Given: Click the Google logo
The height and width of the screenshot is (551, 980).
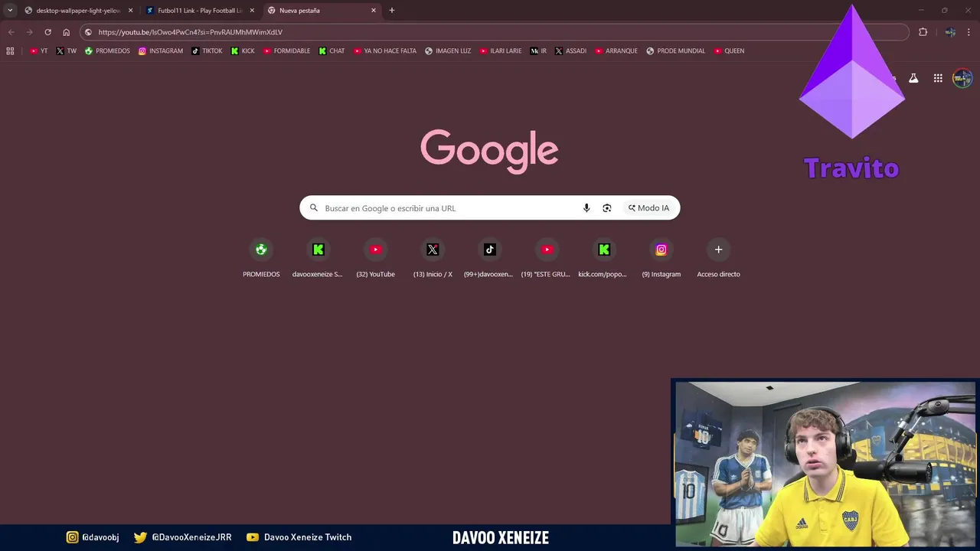Looking at the screenshot, I should 489,151.
